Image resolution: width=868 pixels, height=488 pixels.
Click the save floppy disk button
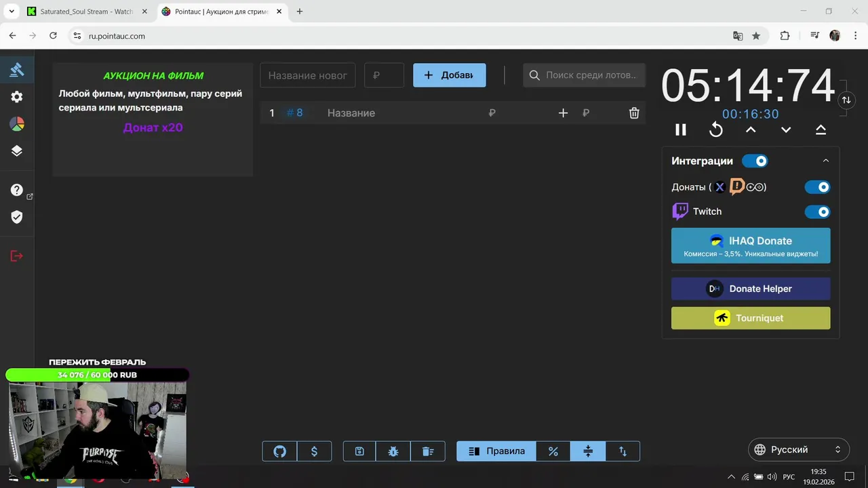[x=359, y=451]
